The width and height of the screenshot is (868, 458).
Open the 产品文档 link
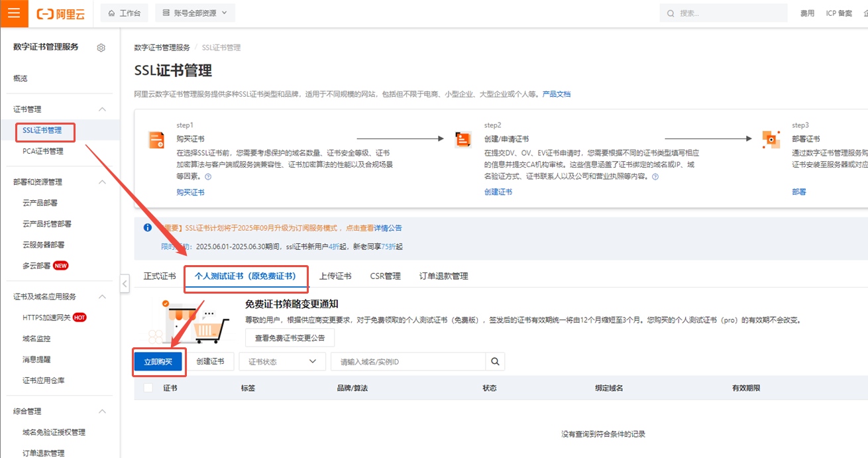[x=557, y=94]
